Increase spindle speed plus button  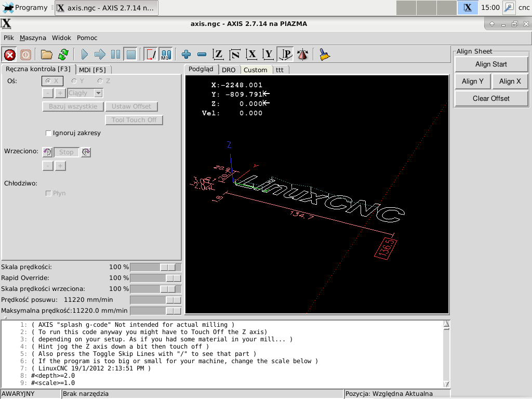pos(60,166)
